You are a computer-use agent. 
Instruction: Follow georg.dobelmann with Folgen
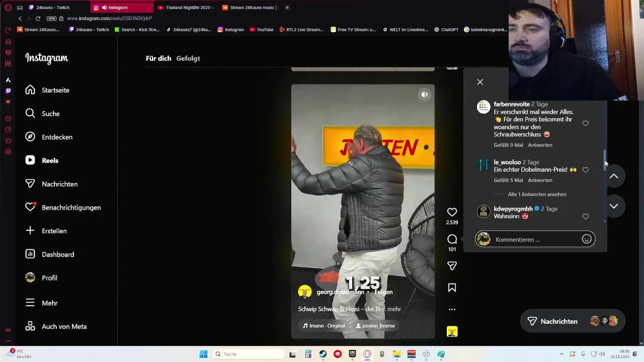[383, 292]
